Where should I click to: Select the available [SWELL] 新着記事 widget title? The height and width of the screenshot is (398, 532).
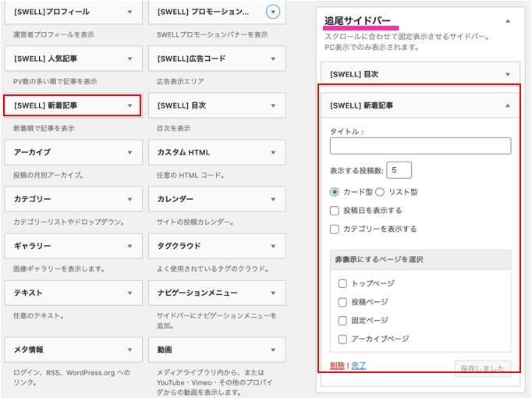coord(45,105)
